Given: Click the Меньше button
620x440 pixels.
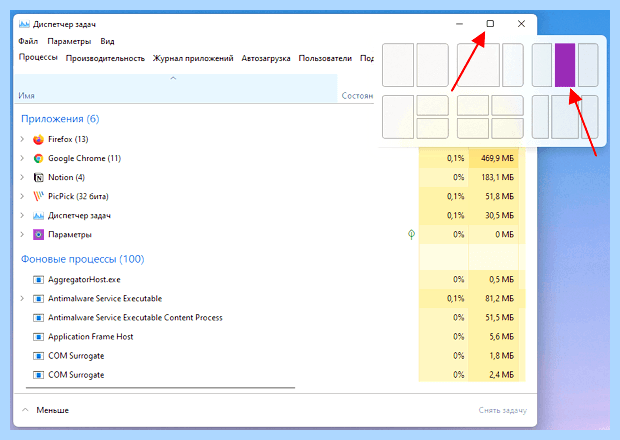Looking at the screenshot, I should [x=52, y=410].
